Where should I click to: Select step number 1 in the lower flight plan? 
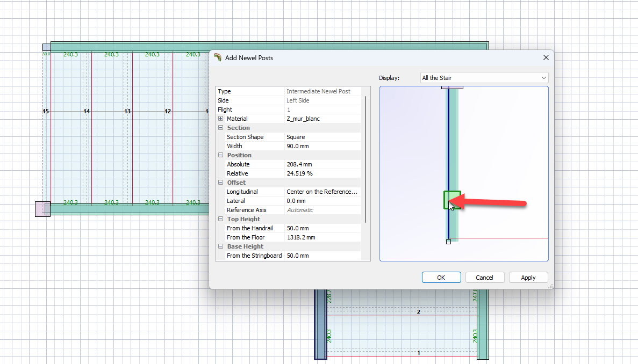(x=419, y=353)
